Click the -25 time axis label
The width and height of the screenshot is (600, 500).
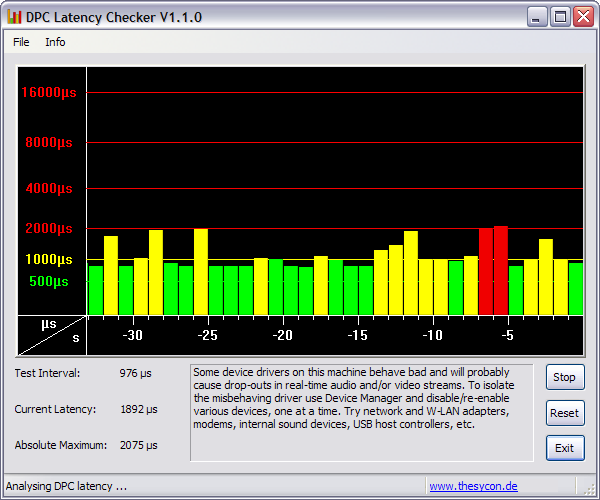click(207, 336)
